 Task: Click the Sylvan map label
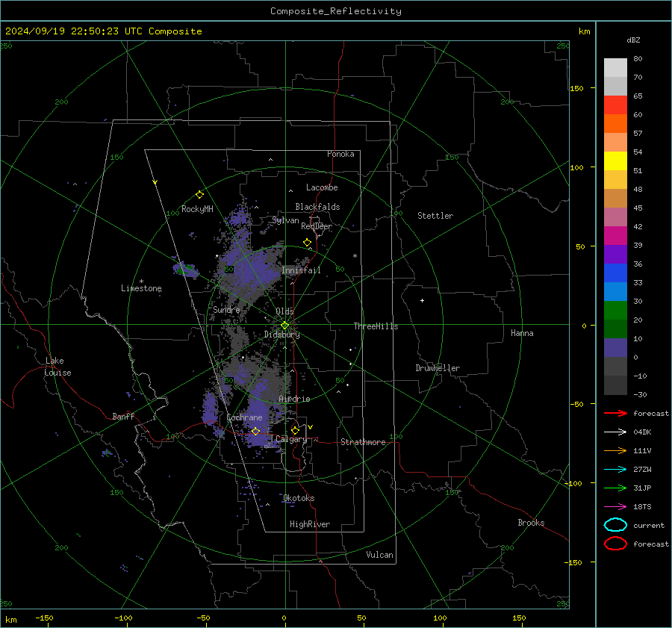[285, 220]
